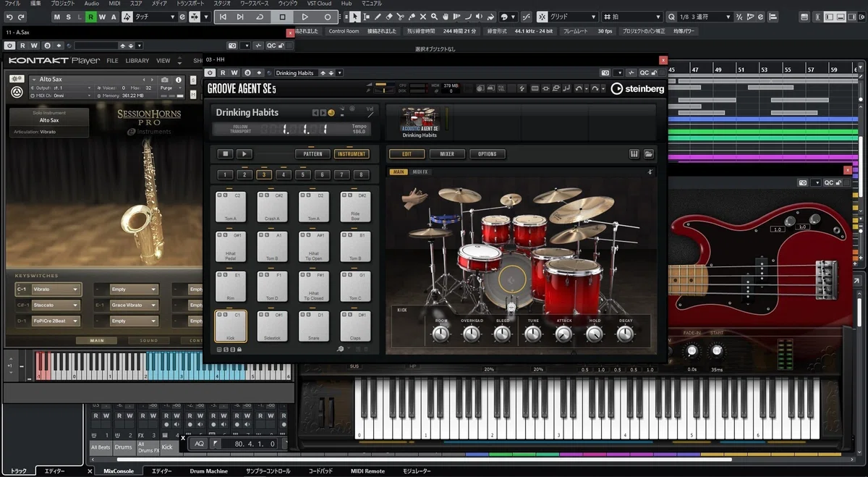This screenshot has width=868, height=477.
Task: Click the Redo arrow in the Cubase toolbar
Action: coord(22,17)
